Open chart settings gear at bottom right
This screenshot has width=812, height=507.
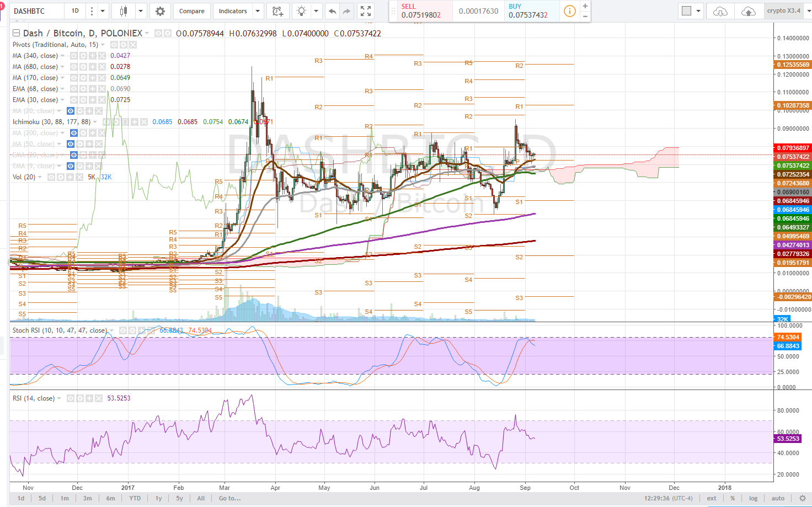click(x=803, y=498)
